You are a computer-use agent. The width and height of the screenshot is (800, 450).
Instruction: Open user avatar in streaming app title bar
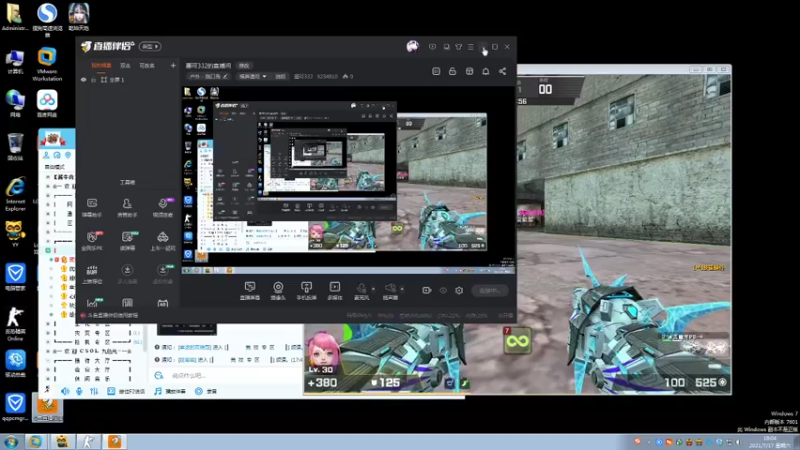(412, 47)
